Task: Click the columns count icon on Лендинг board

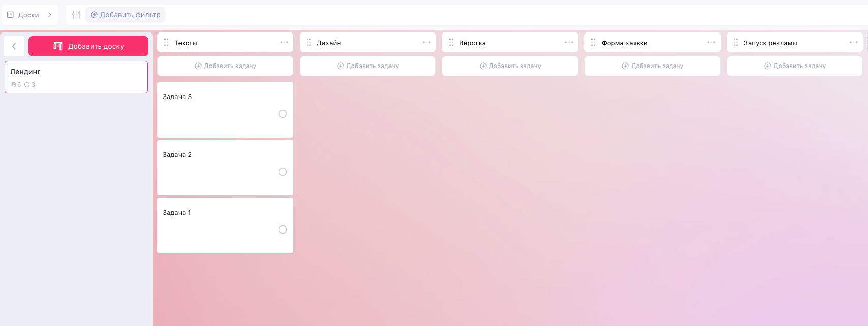Action: point(13,85)
